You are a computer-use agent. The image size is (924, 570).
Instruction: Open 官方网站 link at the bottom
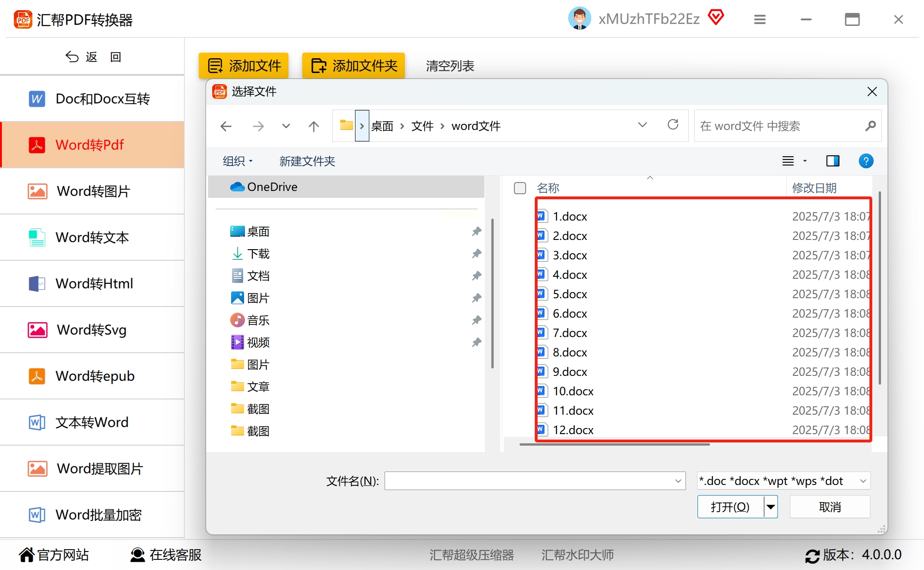[54, 554]
